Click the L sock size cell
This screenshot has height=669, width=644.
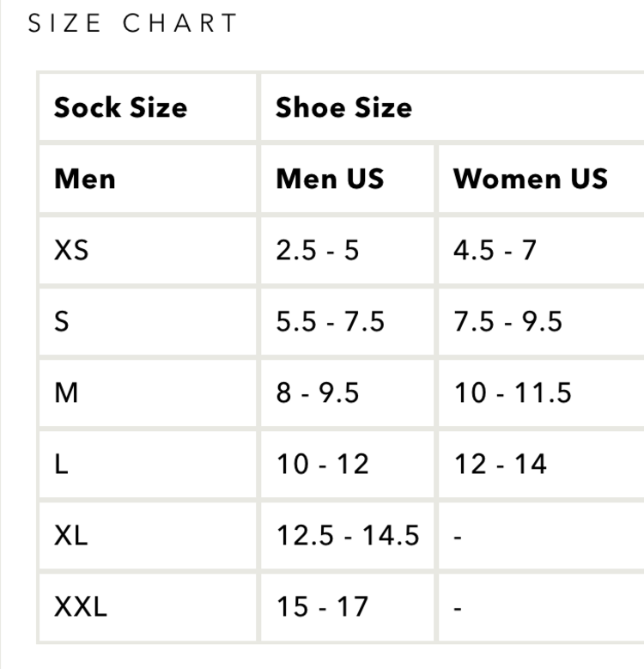[x=62, y=464]
